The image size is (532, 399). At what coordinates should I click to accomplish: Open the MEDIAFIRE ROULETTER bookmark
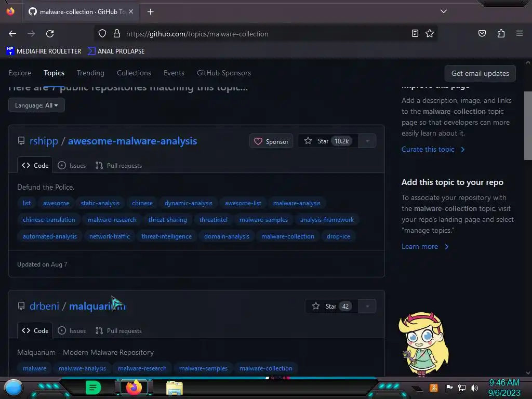tap(44, 51)
